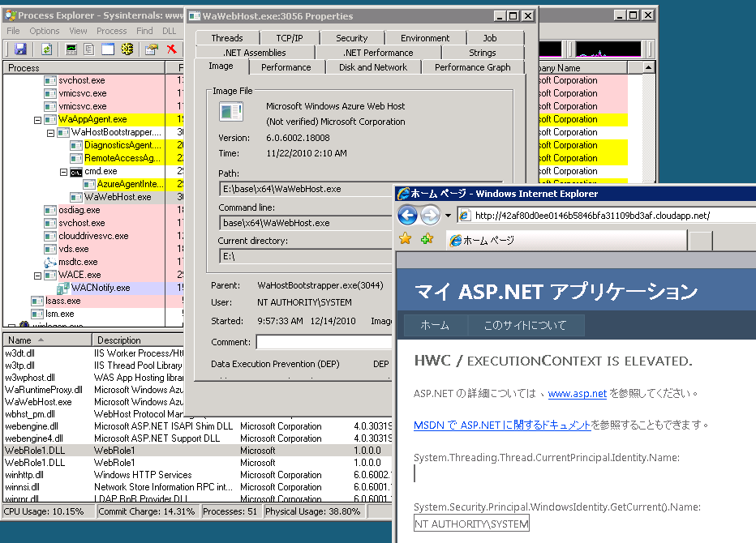Click the Add to Favorites star icon
This screenshot has height=543, width=756.
[425, 240]
